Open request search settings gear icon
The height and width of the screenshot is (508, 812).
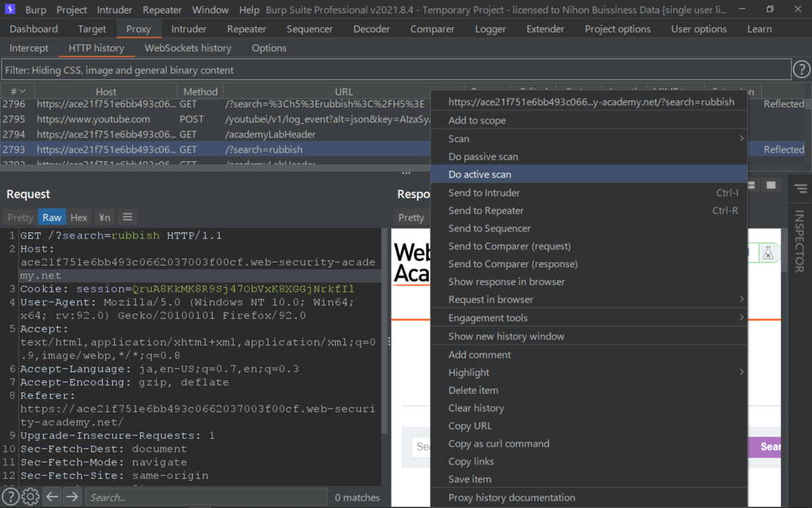pyautogui.click(x=30, y=497)
